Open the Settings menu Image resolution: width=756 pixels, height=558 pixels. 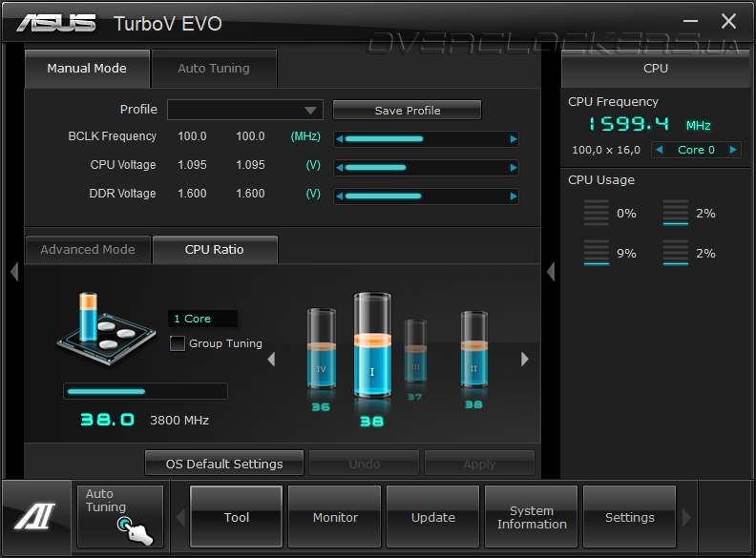(630, 517)
